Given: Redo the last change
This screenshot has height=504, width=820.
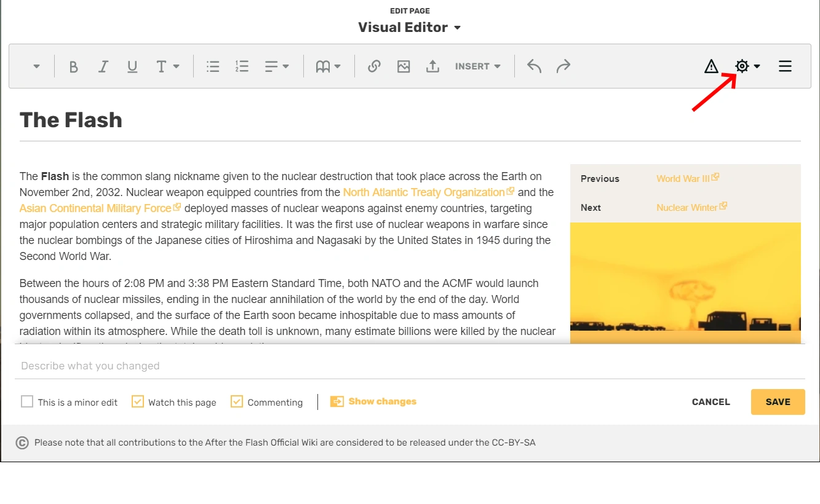Looking at the screenshot, I should pos(563,66).
